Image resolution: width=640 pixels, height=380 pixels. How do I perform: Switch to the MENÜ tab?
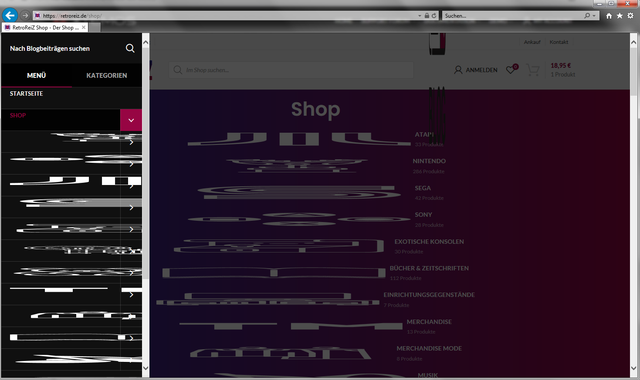click(36, 76)
